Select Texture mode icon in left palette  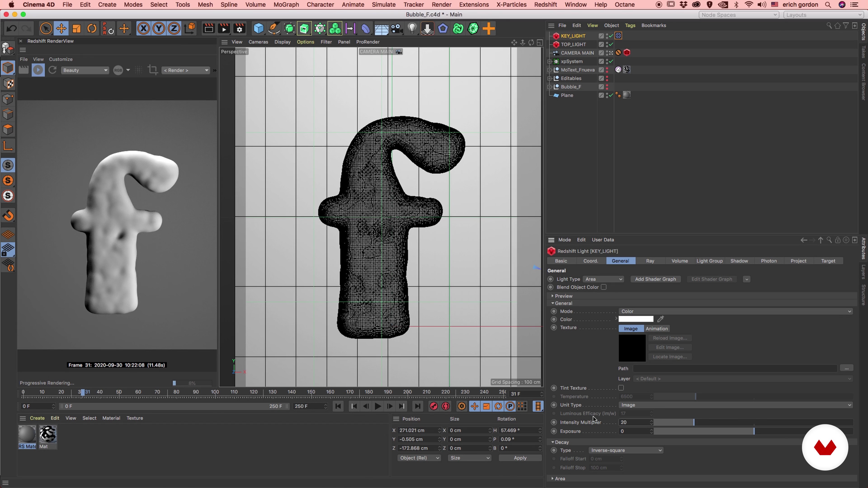coord(8,83)
